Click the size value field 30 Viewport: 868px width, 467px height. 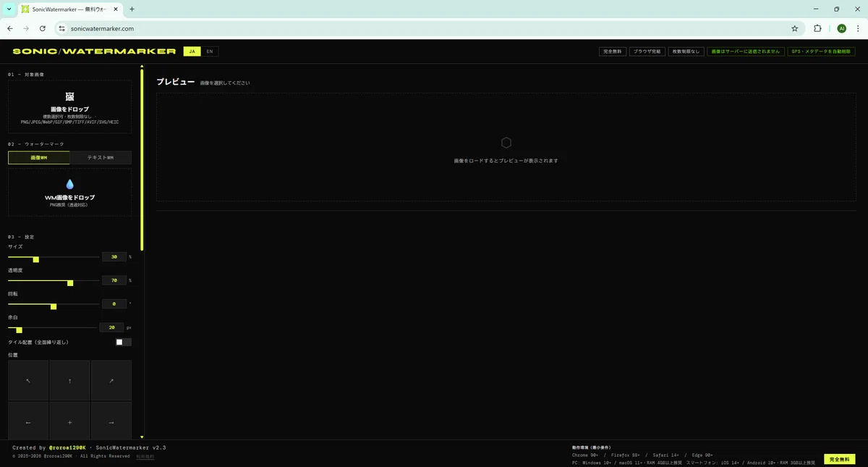pos(114,257)
